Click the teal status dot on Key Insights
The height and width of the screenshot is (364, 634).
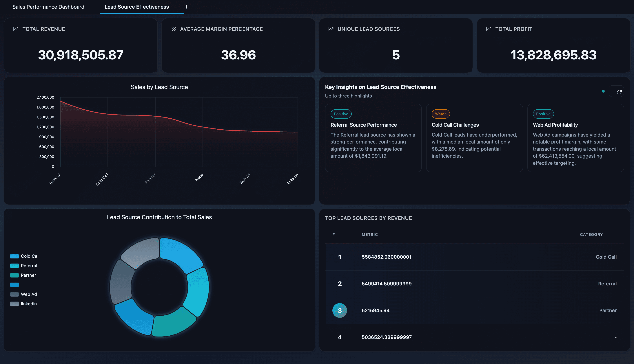coord(603,91)
